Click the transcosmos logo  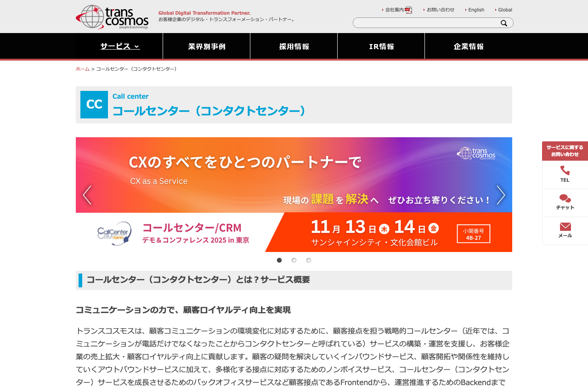tap(112, 17)
